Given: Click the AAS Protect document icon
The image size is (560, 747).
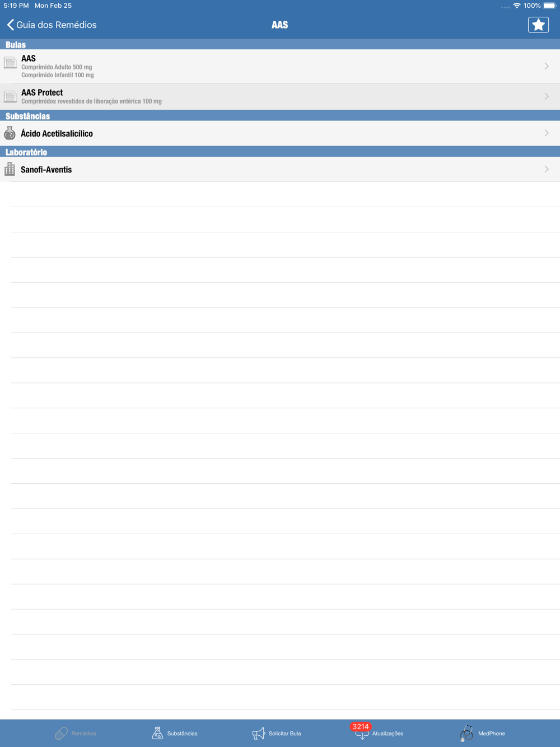Looking at the screenshot, I should click(10, 96).
